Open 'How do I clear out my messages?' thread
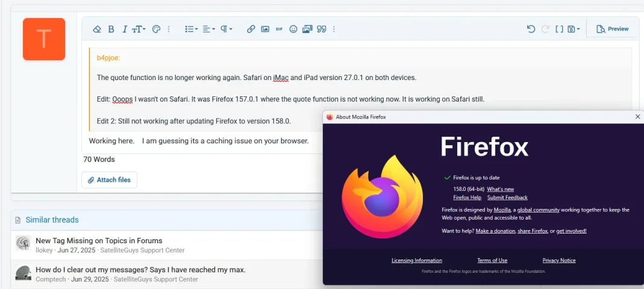Viewport: 644px width, 289px height. (140, 270)
